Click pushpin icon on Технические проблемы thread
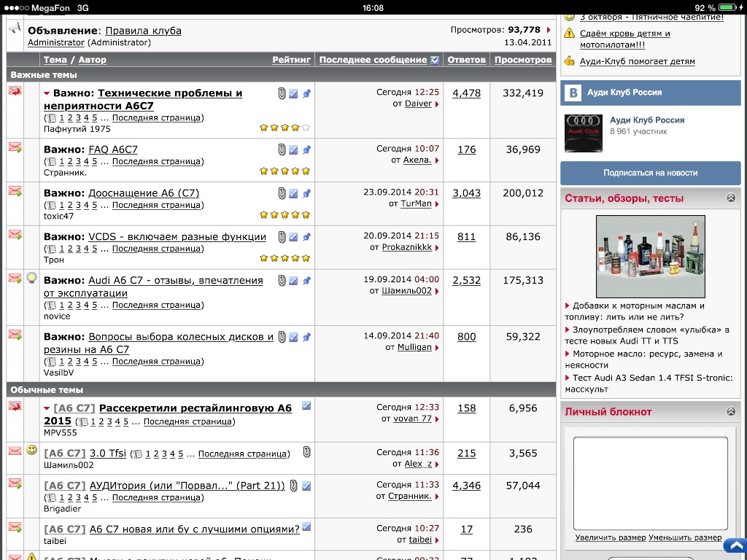The width and height of the screenshot is (747, 560). coord(307,93)
